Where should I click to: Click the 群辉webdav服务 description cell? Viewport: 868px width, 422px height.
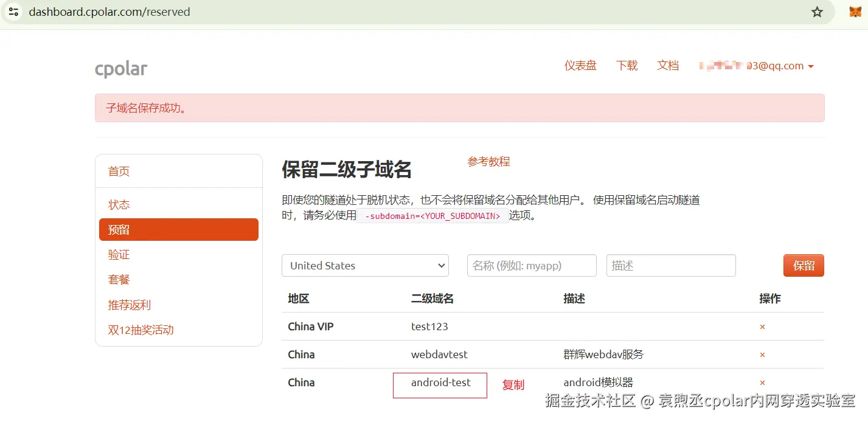click(x=603, y=355)
